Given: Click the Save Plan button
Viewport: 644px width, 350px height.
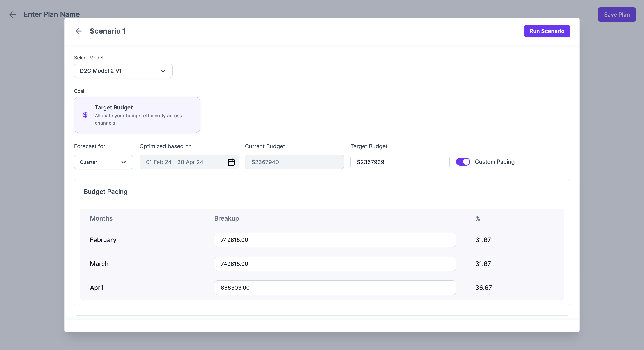Looking at the screenshot, I should tap(616, 14).
